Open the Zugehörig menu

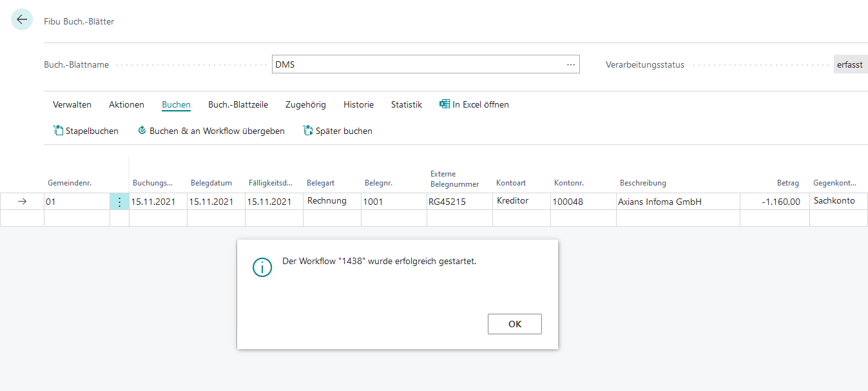coord(305,104)
